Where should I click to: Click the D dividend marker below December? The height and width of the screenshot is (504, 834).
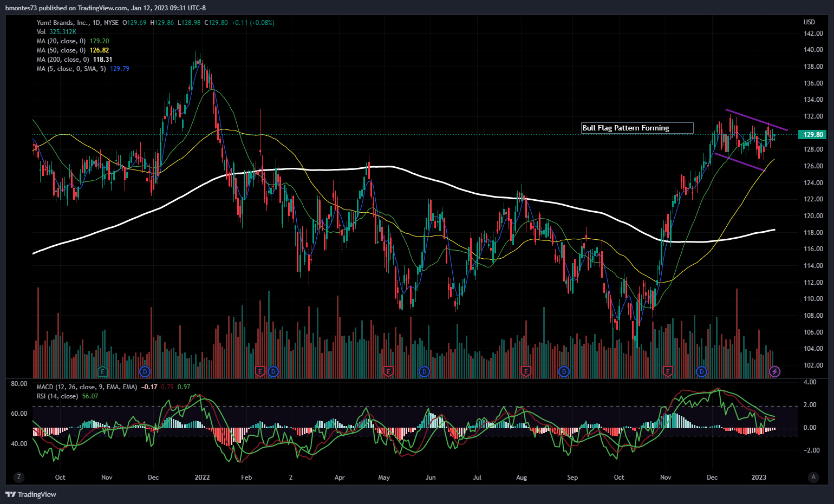(x=702, y=372)
